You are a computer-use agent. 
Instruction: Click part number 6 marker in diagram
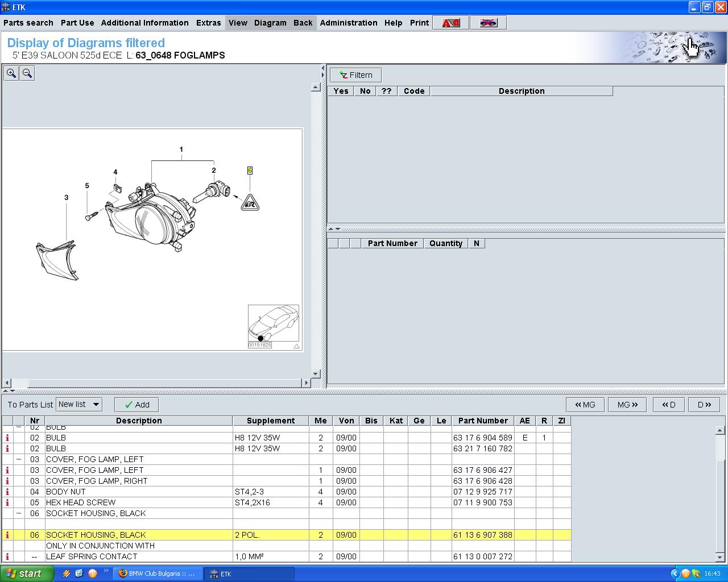click(x=250, y=171)
